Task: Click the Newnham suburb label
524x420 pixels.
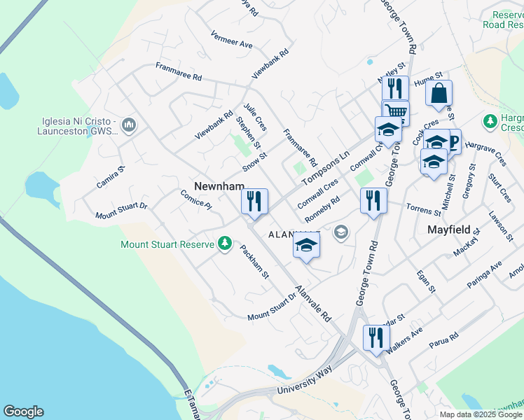Action: (219, 186)
